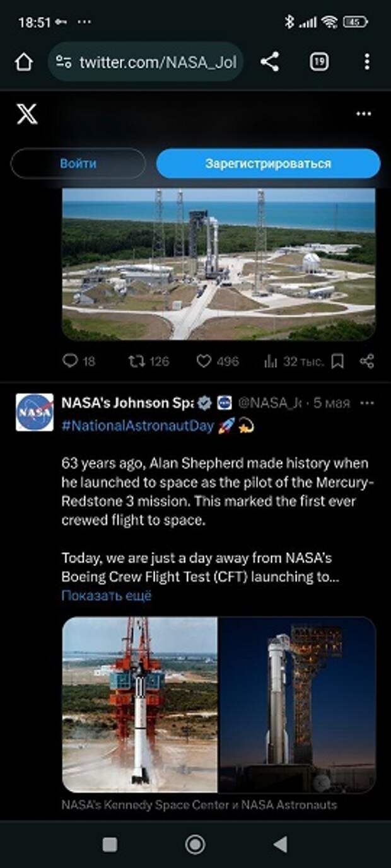Click the Войти login button

78,163
